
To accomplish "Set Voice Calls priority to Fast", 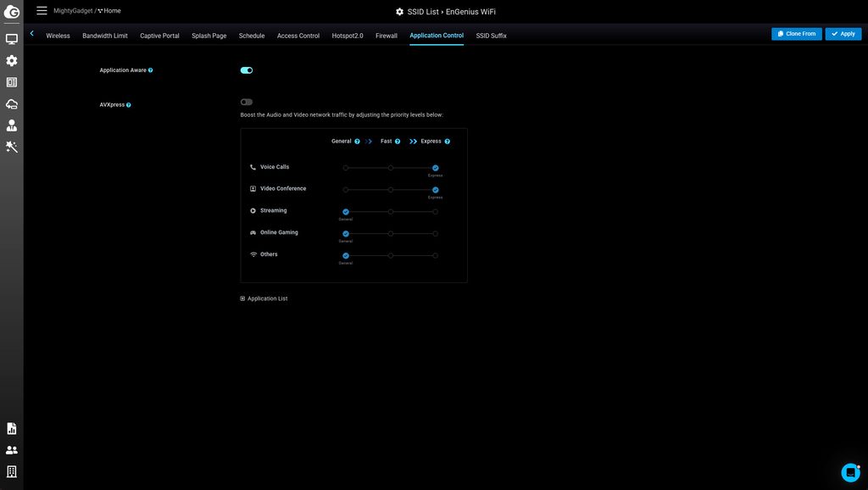I will tap(390, 168).
